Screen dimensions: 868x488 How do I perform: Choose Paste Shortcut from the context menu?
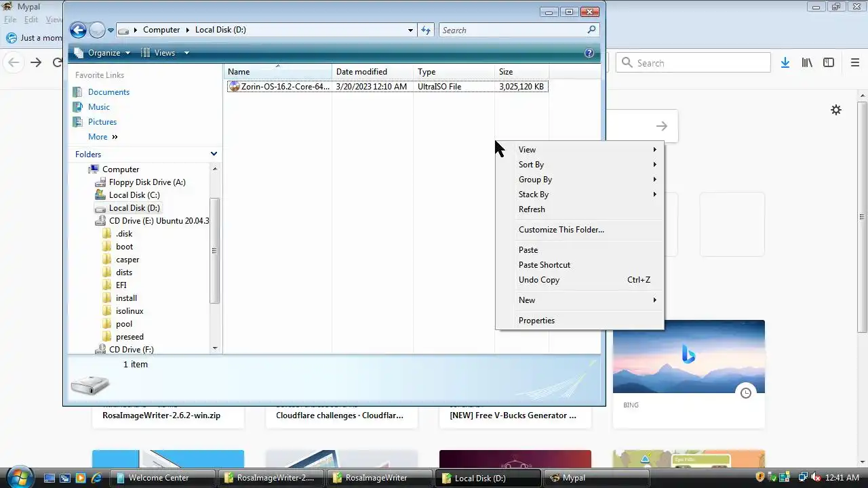click(x=580, y=265)
